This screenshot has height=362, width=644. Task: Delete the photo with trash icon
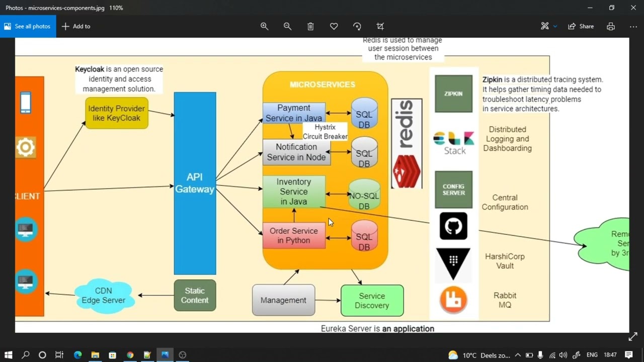click(310, 26)
